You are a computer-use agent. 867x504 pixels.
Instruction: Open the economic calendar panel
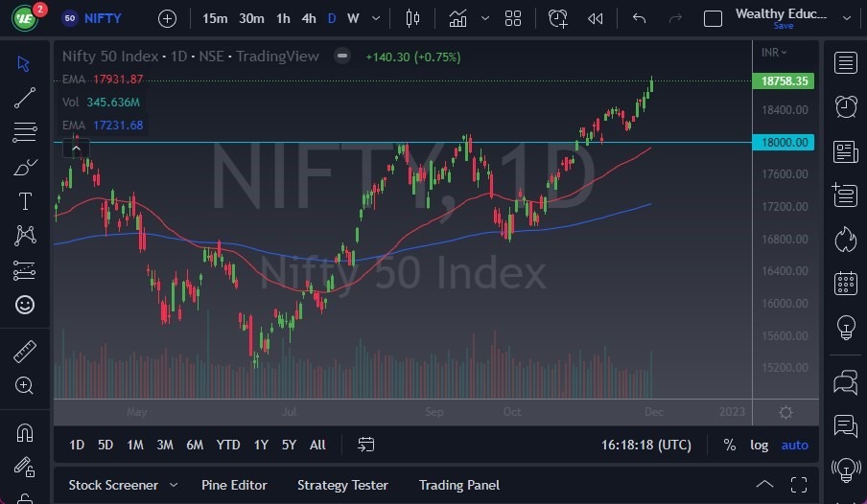pyautogui.click(x=846, y=284)
